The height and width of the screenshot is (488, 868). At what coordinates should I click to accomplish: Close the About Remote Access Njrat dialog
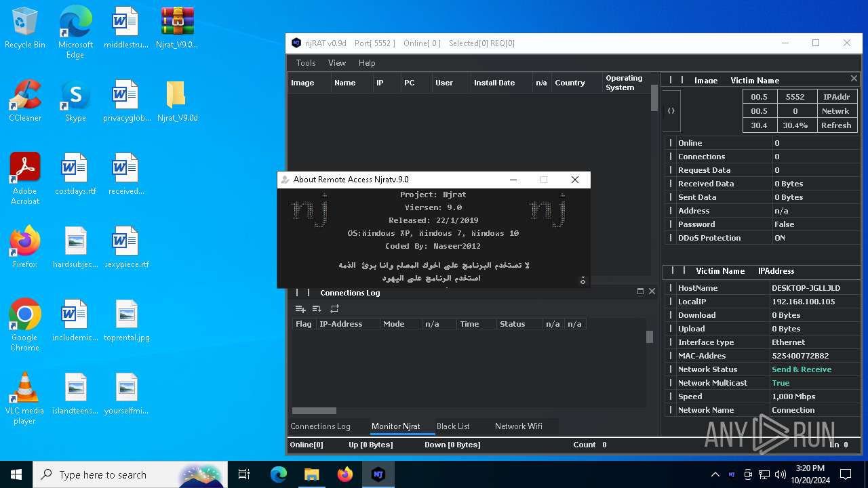click(x=575, y=180)
